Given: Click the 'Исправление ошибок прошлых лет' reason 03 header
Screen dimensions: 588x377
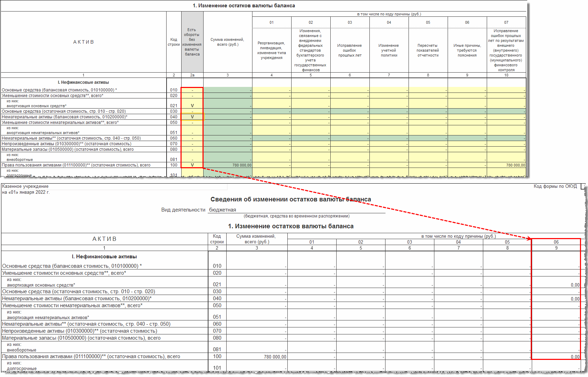Looking at the screenshot, I should (x=350, y=50).
